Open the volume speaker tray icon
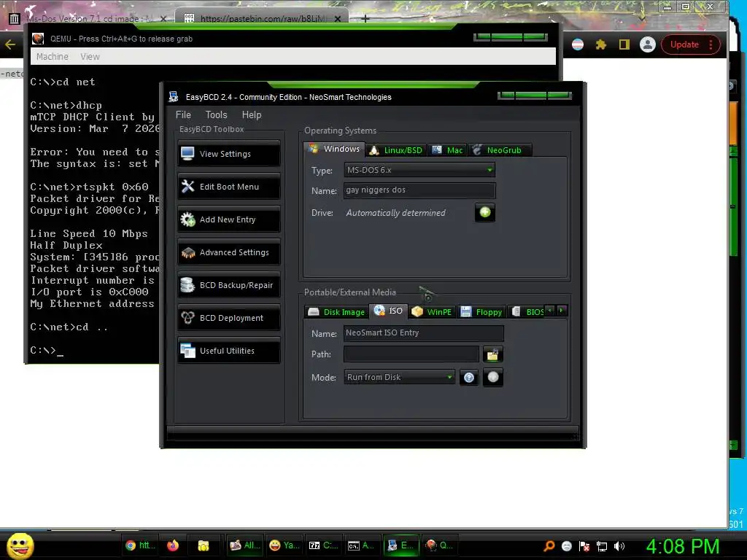747x560 pixels. click(x=619, y=546)
